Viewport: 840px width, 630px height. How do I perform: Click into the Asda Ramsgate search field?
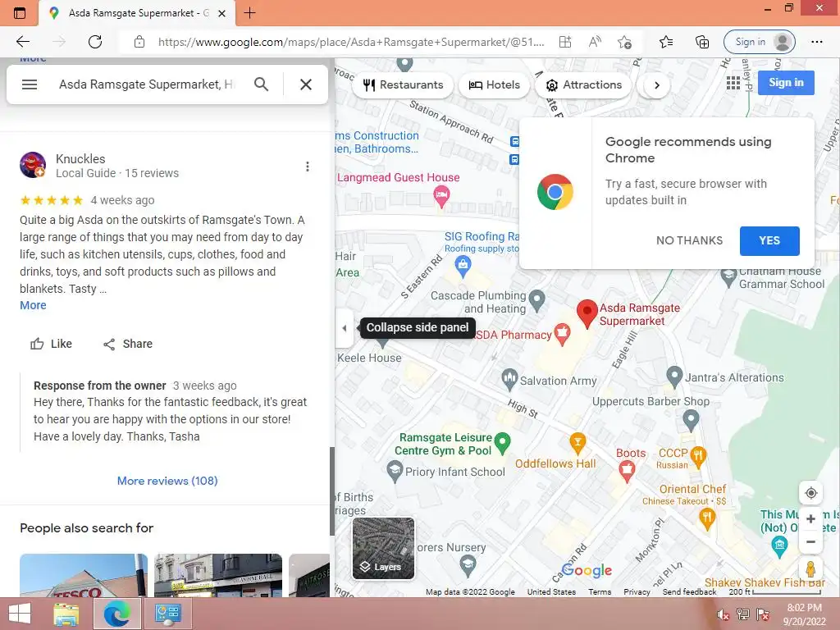[146, 84]
